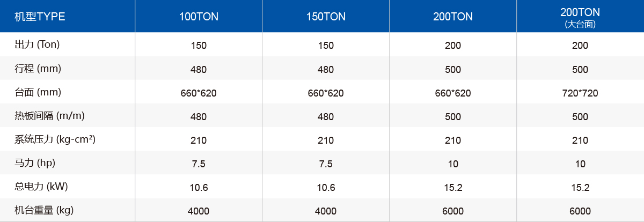Click the 720*720 table size cell

coord(580,93)
